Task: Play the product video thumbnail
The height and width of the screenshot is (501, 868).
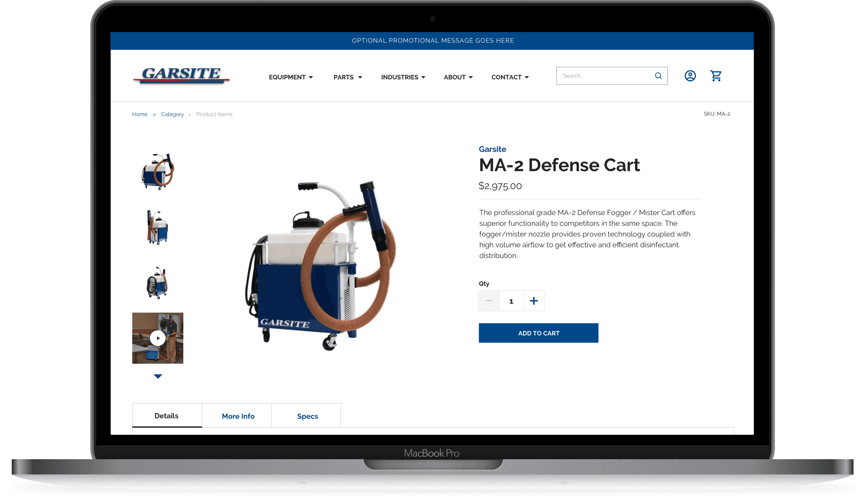Action: pyautogui.click(x=158, y=338)
